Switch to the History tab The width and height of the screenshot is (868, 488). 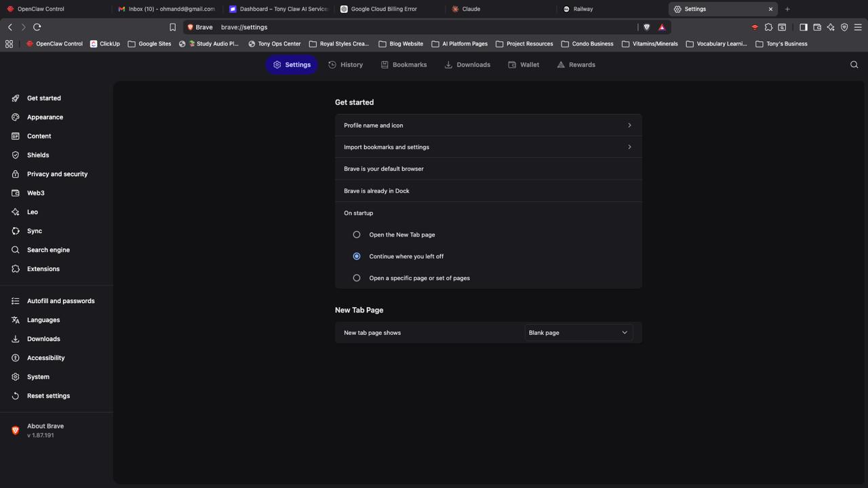coord(346,65)
